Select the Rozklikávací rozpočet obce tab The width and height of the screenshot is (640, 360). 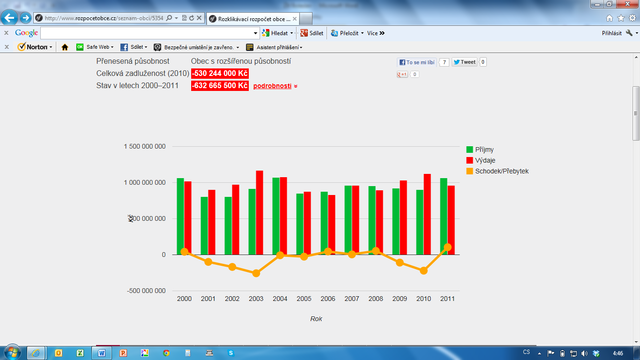253,19
